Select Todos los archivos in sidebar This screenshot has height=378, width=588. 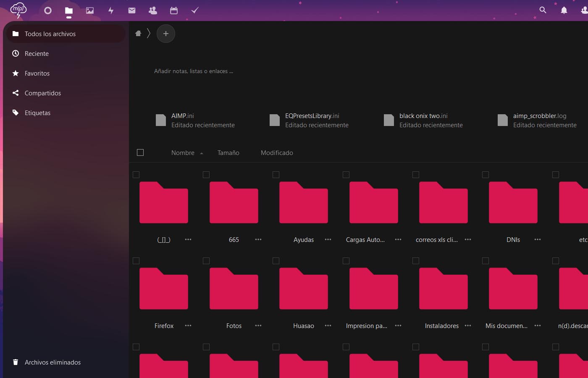pos(66,34)
